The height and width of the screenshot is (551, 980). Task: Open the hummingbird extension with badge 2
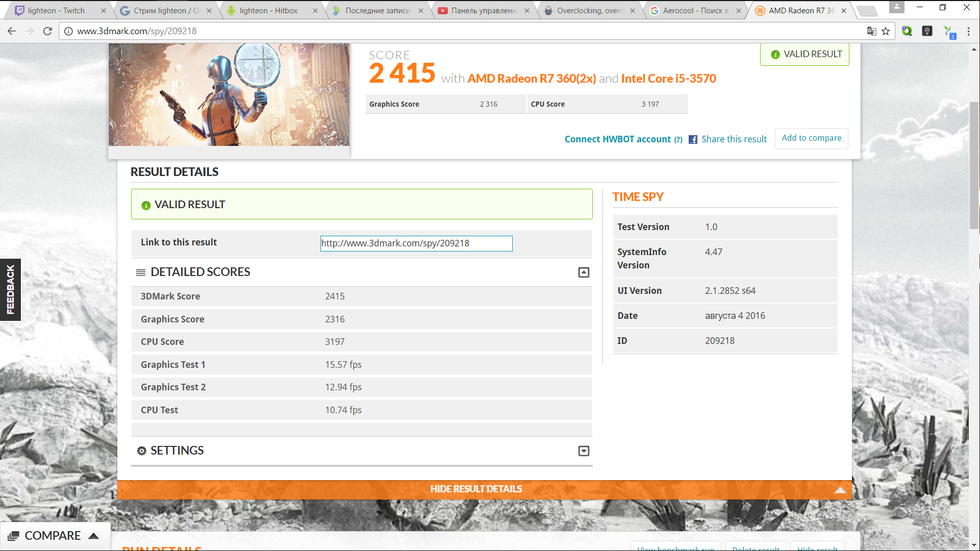(948, 32)
